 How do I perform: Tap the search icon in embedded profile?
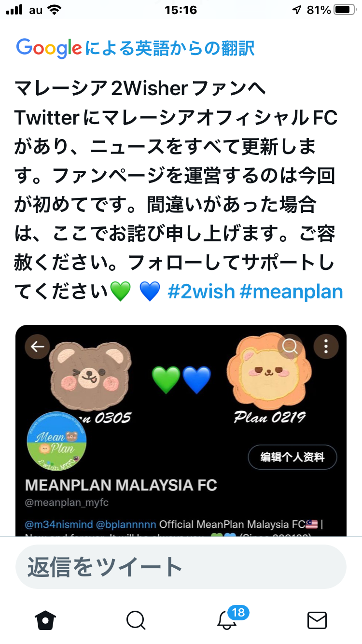click(291, 346)
